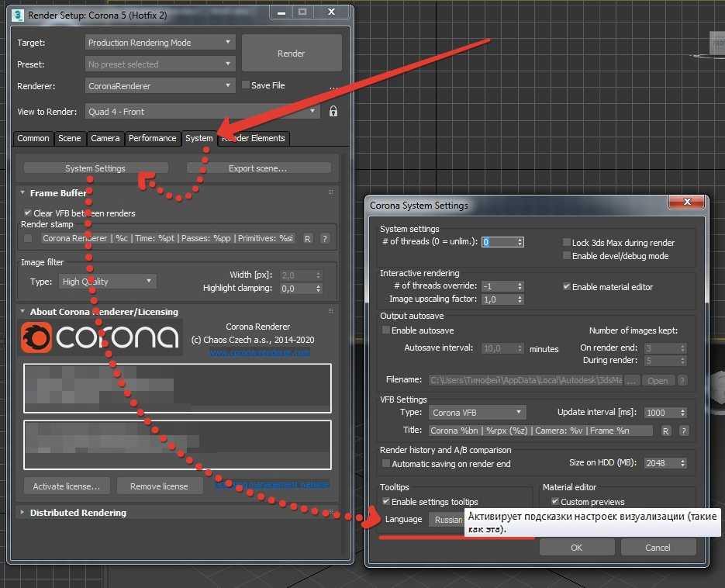Click the lock icon beside View to Render

pos(333,112)
